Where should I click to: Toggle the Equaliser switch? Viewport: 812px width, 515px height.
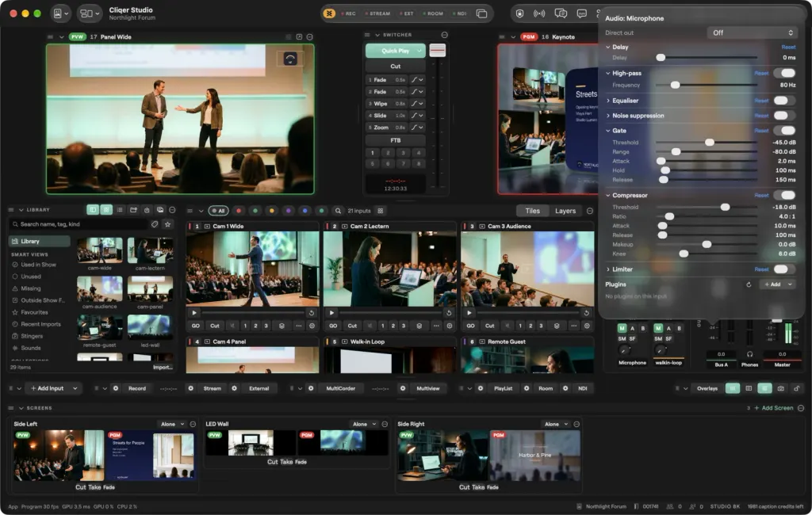[x=784, y=101]
